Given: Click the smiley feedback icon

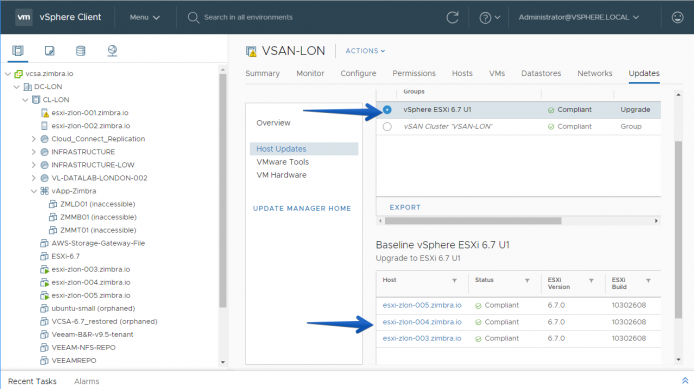Looking at the screenshot, I should click(x=677, y=17).
